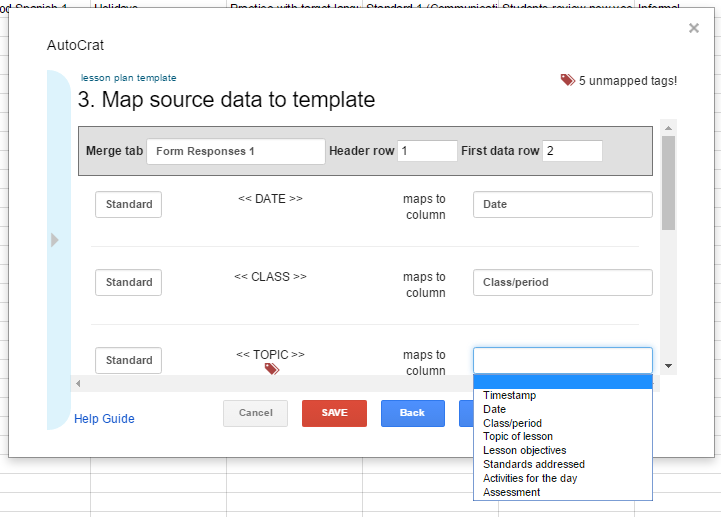Screen dimensions: 721x517
Task: Click the Cancel button
Action: pyautogui.click(x=256, y=413)
